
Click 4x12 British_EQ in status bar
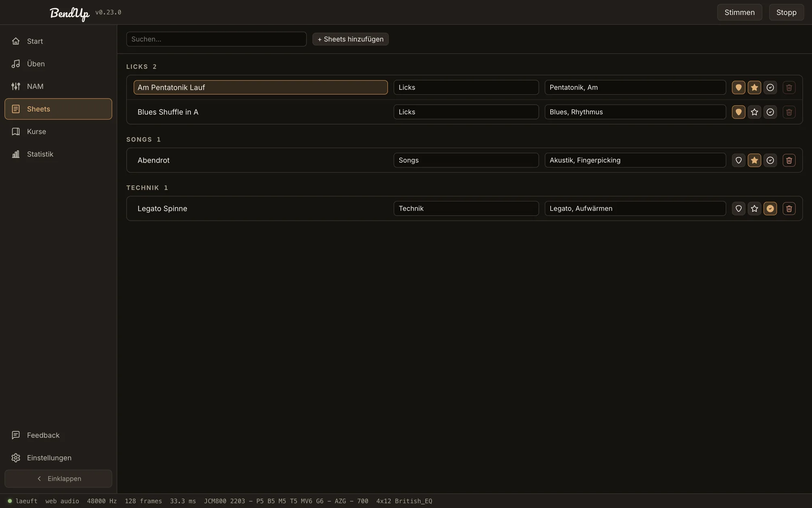(x=404, y=501)
